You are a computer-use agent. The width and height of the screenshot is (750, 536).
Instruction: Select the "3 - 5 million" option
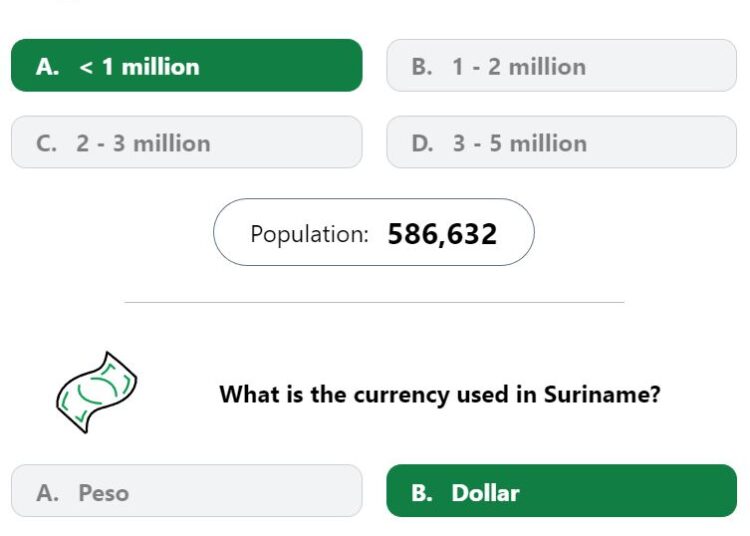(x=562, y=142)
